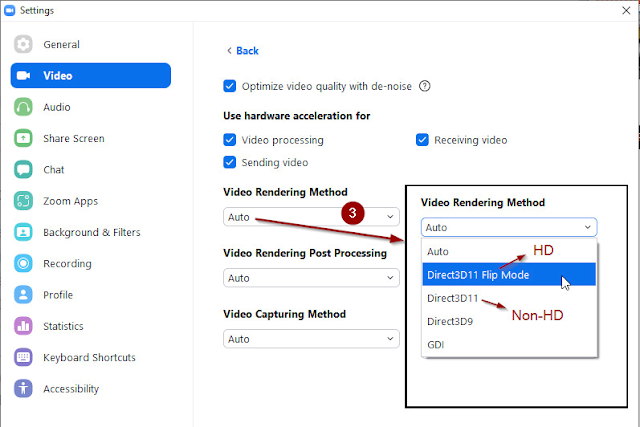Toggle Optimize video quality with de-noise checkbox
640x427 pixels.
(229, 86)
